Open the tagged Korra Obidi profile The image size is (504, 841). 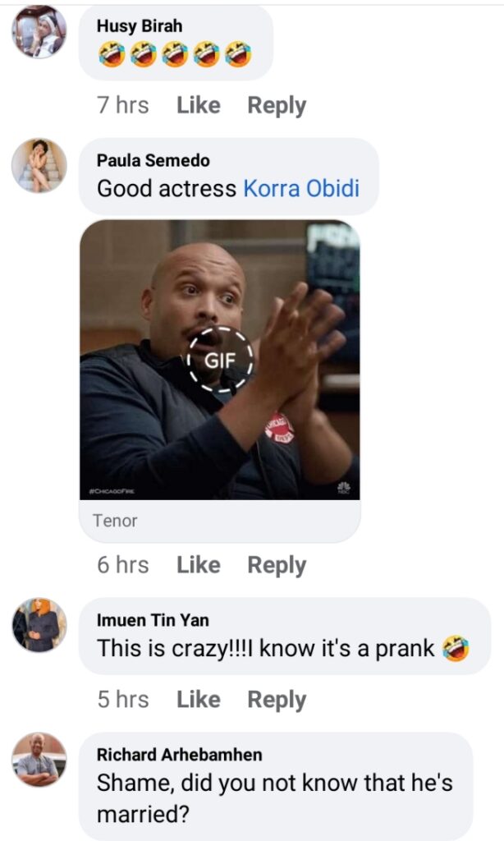pos(301,189)
